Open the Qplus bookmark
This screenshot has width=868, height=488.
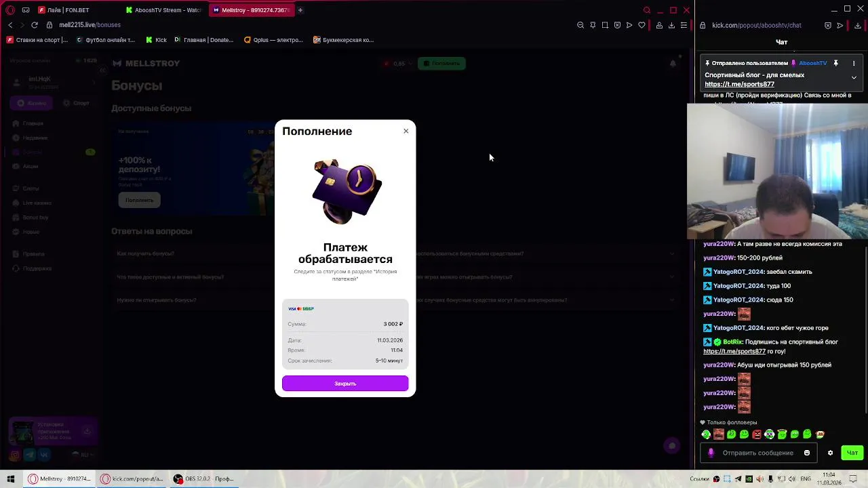tap(273, 40)
